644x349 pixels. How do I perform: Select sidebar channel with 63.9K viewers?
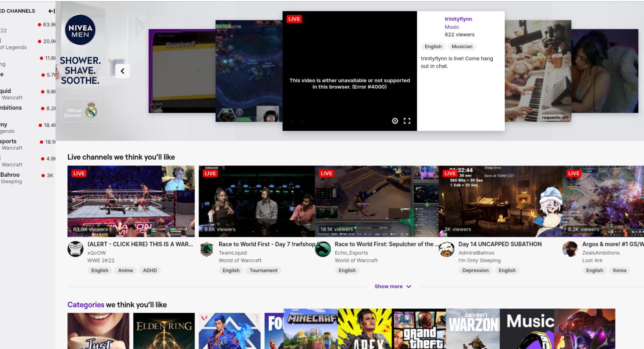[28, 27]
